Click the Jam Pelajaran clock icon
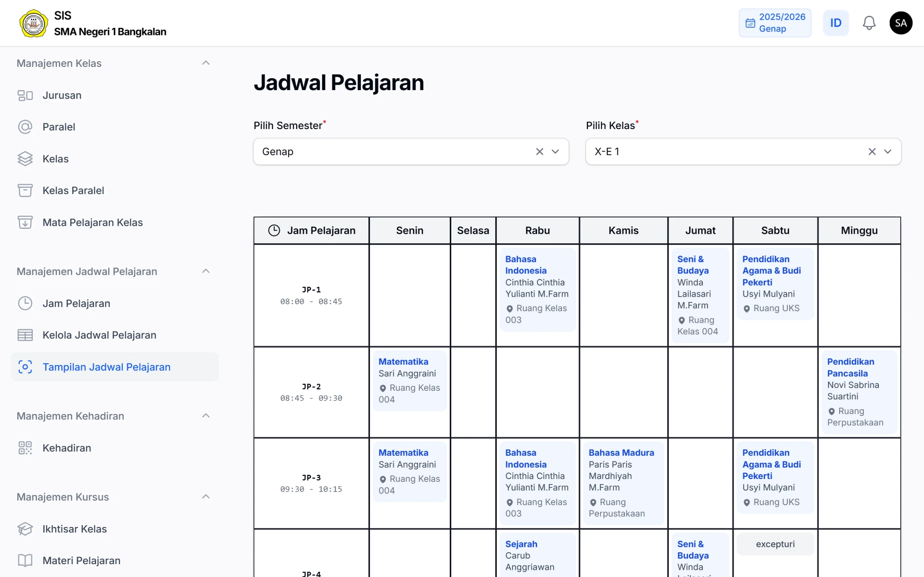924x577 pixels. click(x=25, y=303)
